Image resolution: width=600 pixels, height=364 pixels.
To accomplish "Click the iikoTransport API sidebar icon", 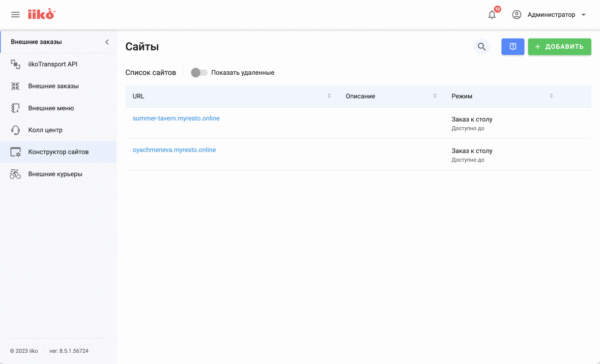I will pyautogui.click(x=15, y=64).
